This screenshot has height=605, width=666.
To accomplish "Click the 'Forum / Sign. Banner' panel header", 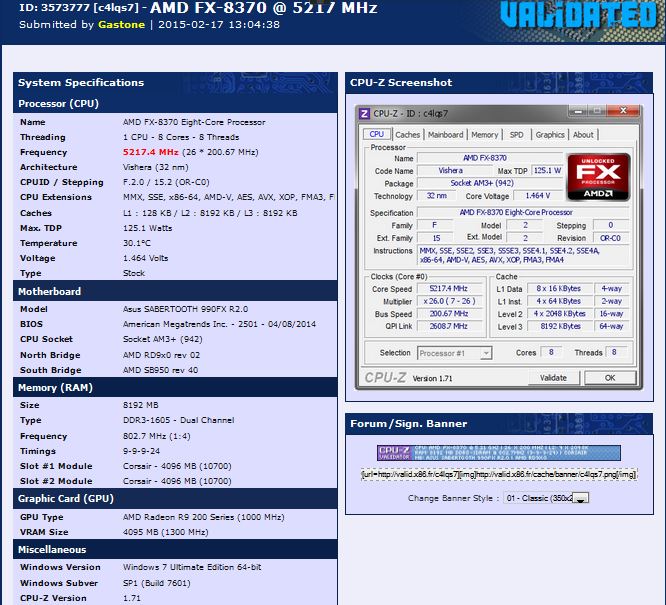I will [x=499, y=424].
